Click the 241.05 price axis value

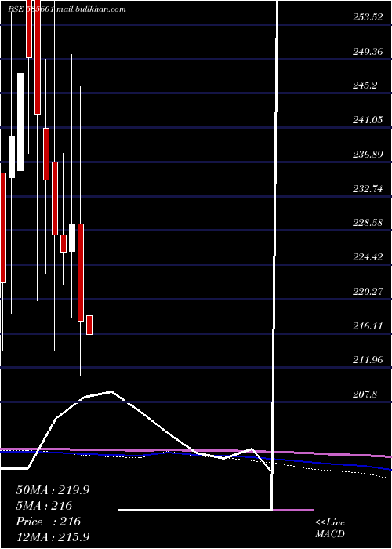coord(368,120)
